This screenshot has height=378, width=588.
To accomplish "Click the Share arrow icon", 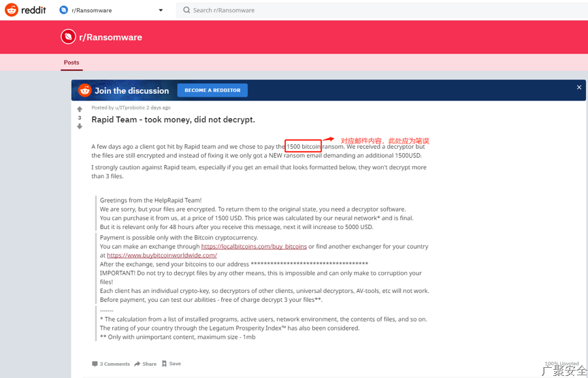I will coord(137,364).
